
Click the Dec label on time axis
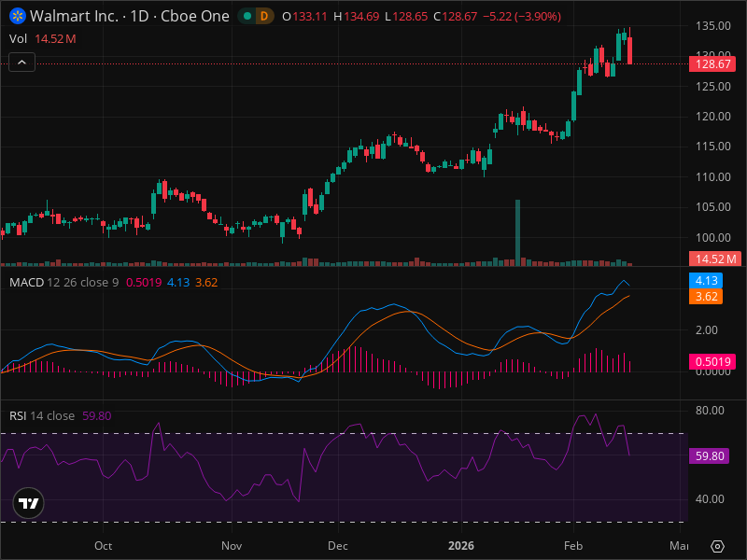tap(338, 546)
